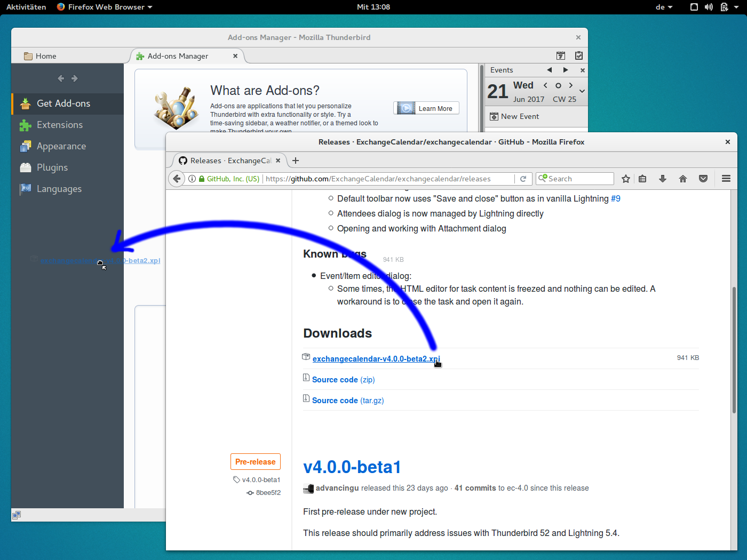This screenshot has height=560, width=747.
Task: Toggle the system volume icon
Action: [709, 7]
